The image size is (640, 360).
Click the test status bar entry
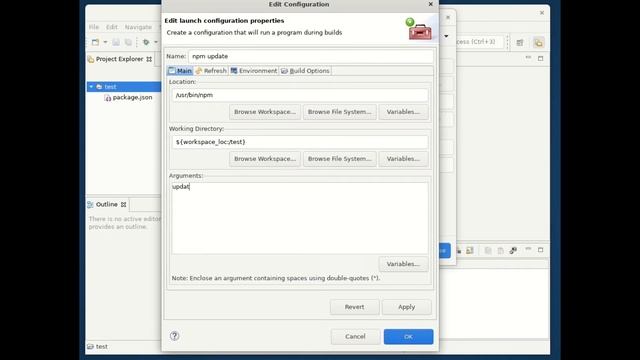point(98,347)
